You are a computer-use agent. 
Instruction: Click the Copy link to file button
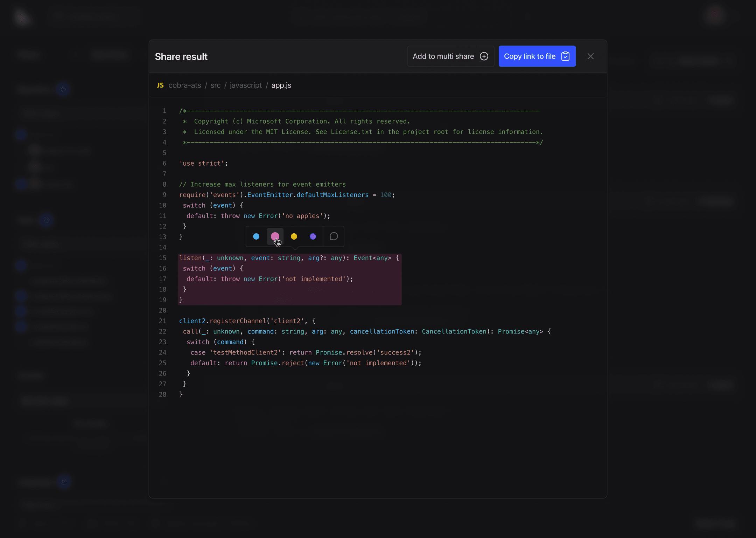pyautogui.click(x=537, y=56)
